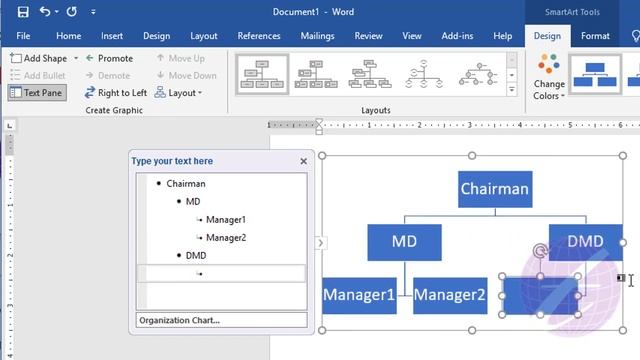Viewport: 640px width, 360px height.
Task: Switch to the View tab
Action: click(411, 36)
